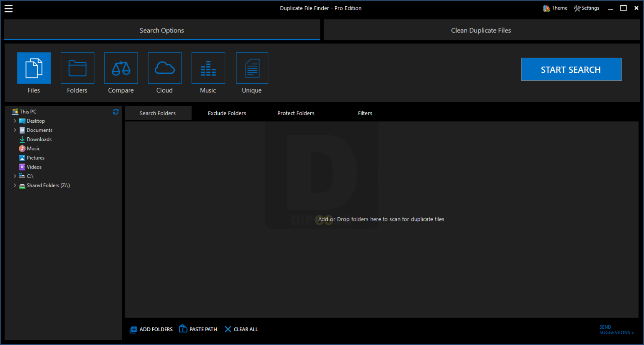This screenshot has height=345, width=644.
Task: Switch to the Search Options tab
Action: pos(162,30)
